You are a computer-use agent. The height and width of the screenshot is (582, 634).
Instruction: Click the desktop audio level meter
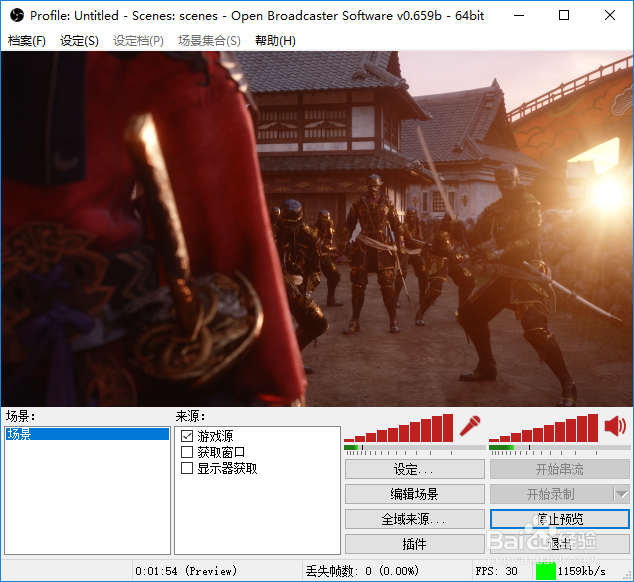coord(560,448)
